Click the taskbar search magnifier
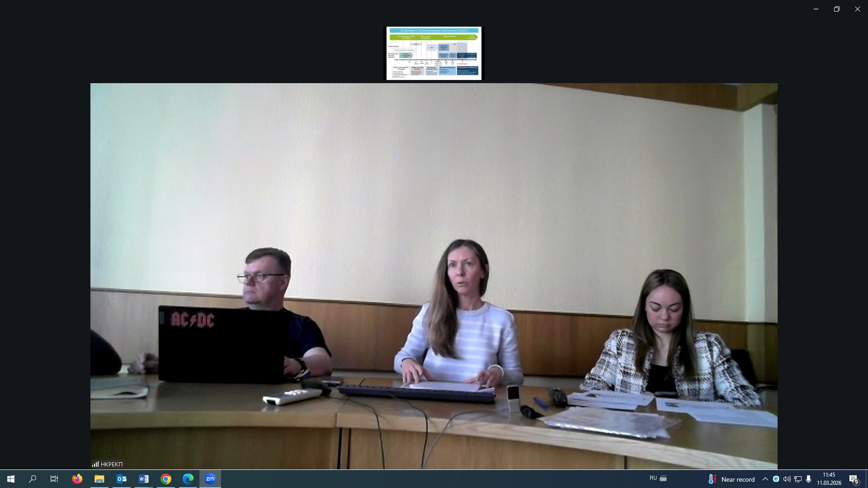The image size is (868, 488). coord(33,479)
